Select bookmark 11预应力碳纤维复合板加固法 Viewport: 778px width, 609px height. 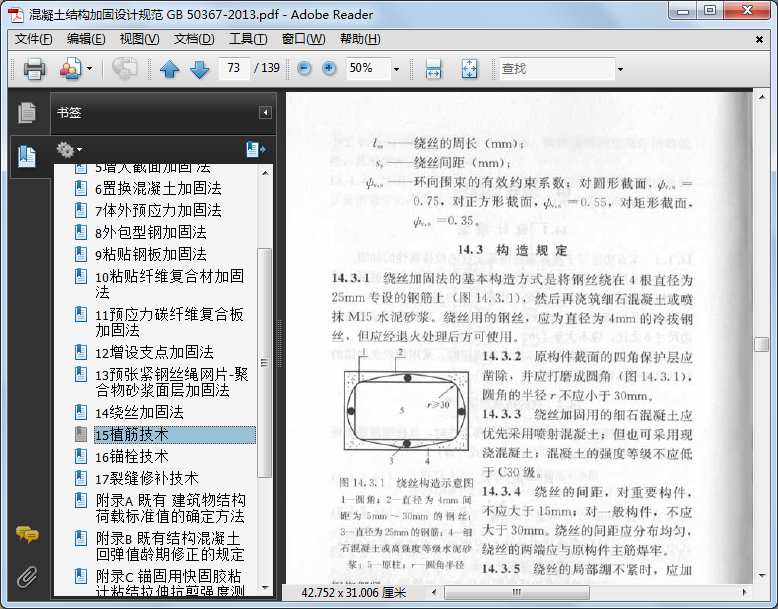click(x=169, y=322)
